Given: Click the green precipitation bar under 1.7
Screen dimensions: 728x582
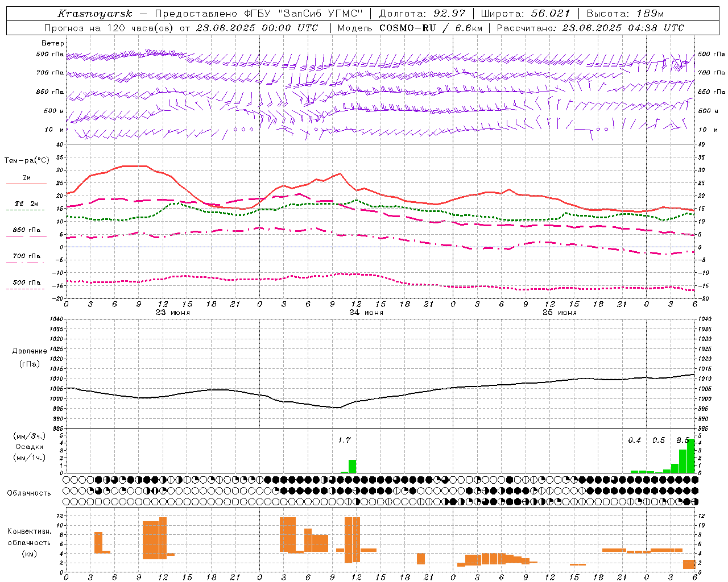Looking at the screenshot, I should coord(352,466).
